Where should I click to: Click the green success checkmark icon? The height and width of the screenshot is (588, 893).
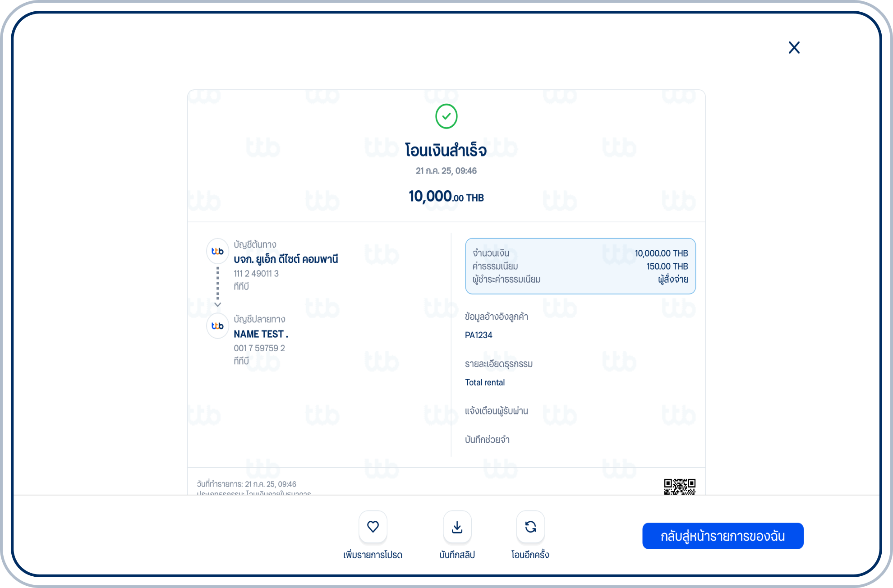[x=446, y=116]
